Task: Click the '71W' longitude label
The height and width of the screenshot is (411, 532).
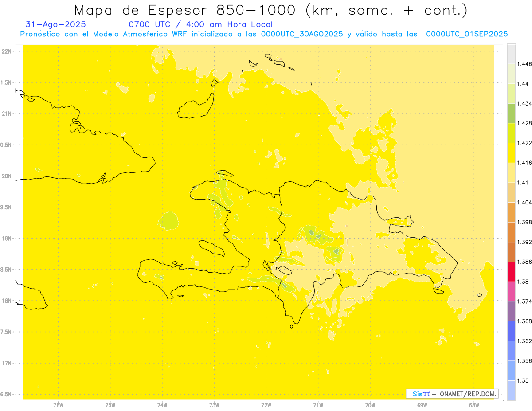Action: click(x=318, y=405)
